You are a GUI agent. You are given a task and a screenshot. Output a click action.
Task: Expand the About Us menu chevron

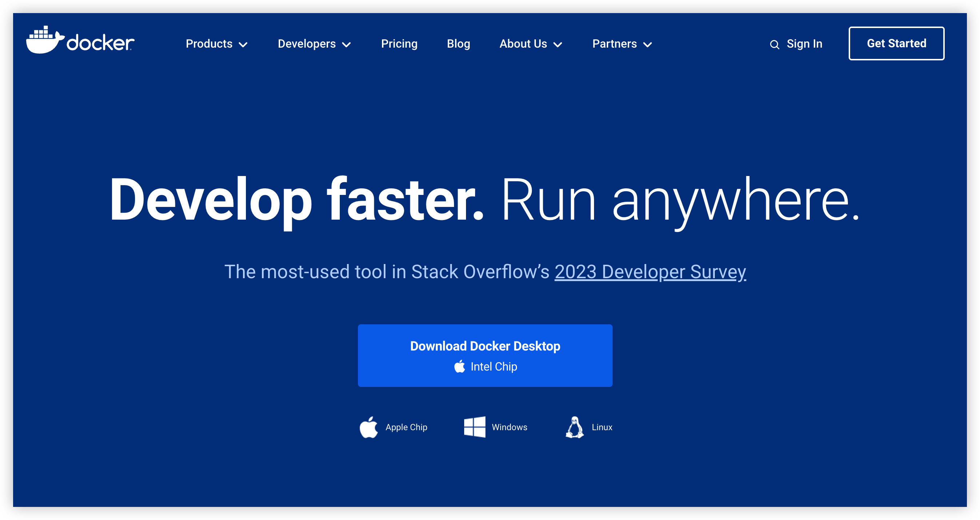point(558,45)
